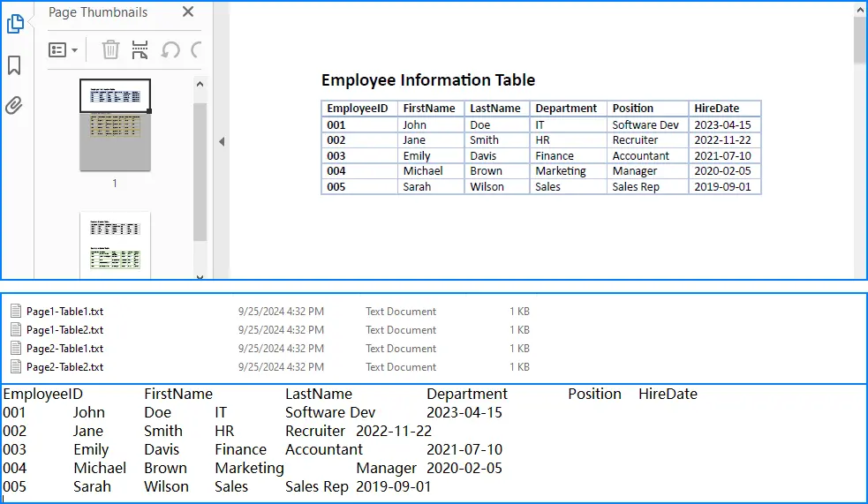Select the Page1-Table2.txt file

click(64, 330)
